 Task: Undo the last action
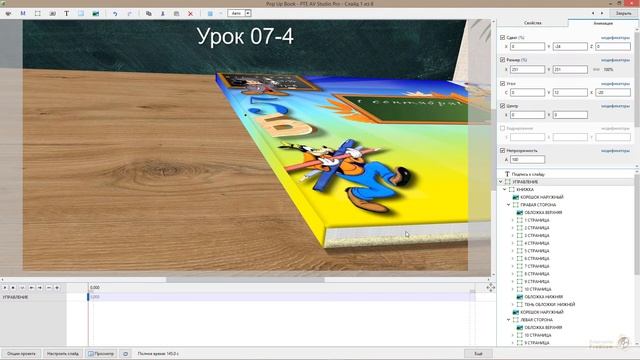[x=115, y=13]
